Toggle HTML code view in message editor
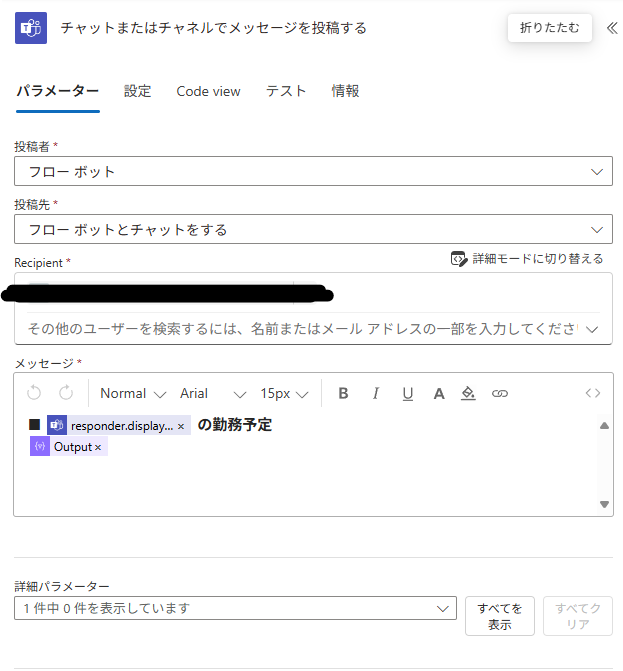 (x=593, y=393)
